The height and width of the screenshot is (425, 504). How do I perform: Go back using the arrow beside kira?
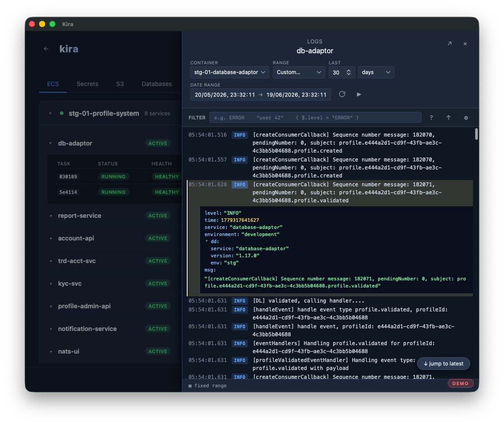point(46,49)
